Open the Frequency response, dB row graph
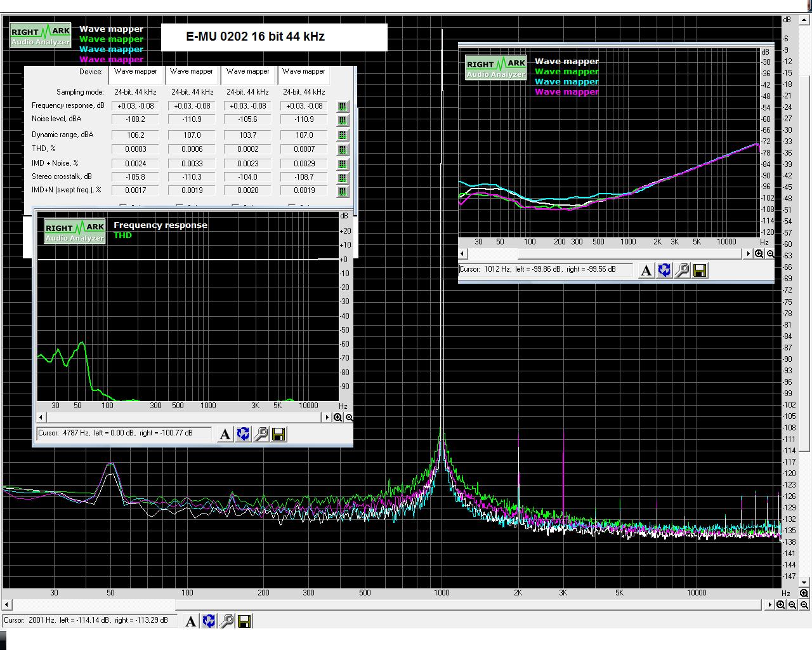The height and width of the screenshot is (650, 812). [x=343, y=107]
